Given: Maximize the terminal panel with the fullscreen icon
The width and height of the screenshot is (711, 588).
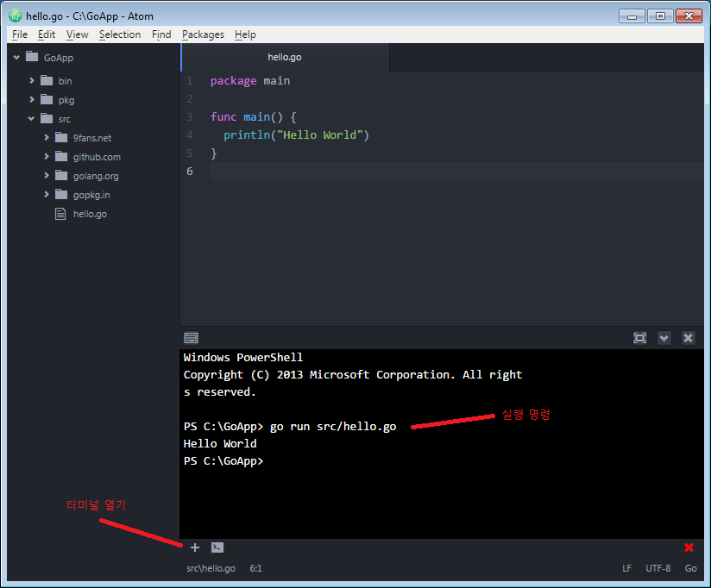Looking at the screenshot, I should pos(639,338).
